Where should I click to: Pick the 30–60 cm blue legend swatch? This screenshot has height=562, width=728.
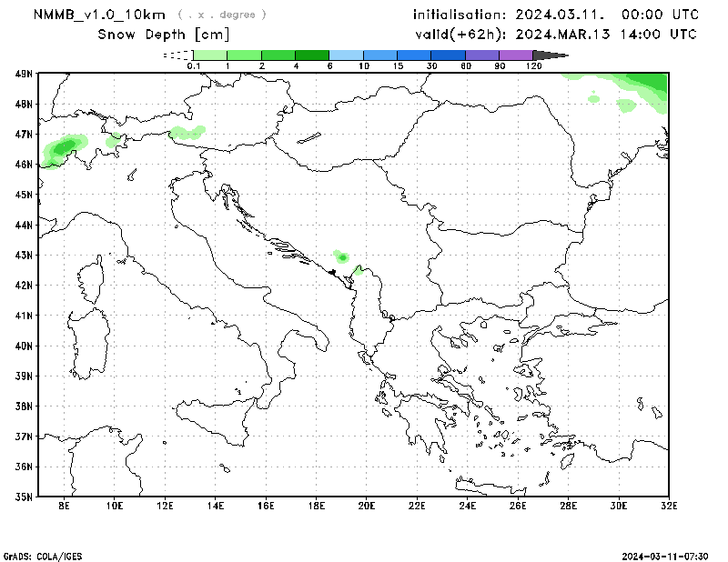coord(449,55)
